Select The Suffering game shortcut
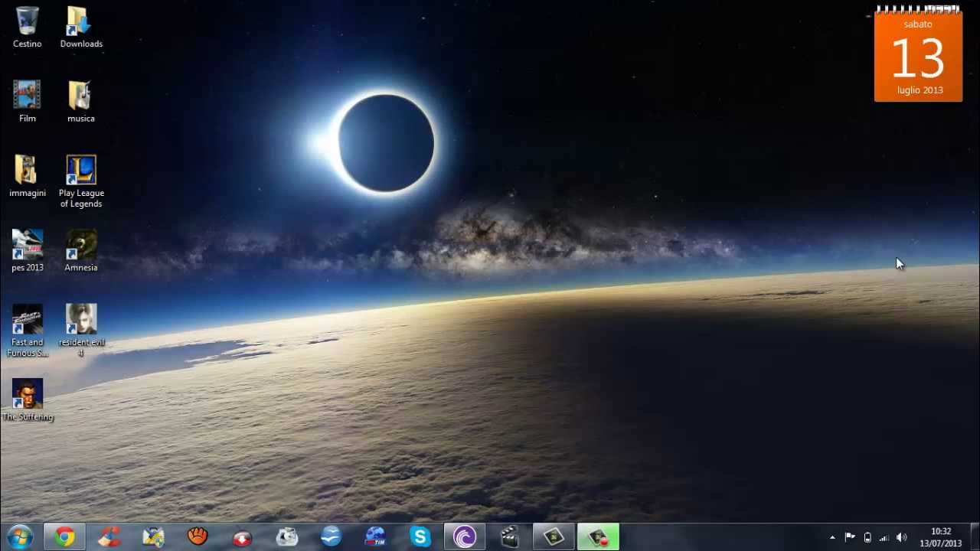The width and height of the screenshot is (980, 551). 28,400
